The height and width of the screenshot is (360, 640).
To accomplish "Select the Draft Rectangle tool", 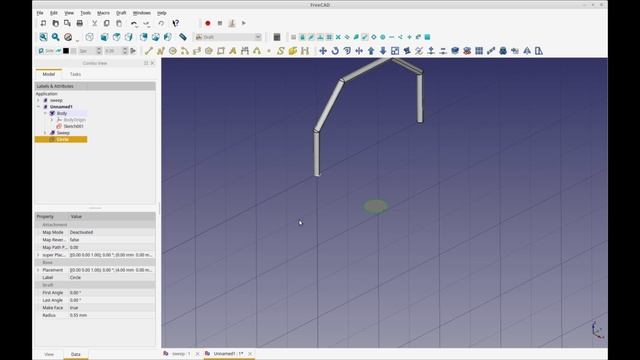I will tap(221, 51).
